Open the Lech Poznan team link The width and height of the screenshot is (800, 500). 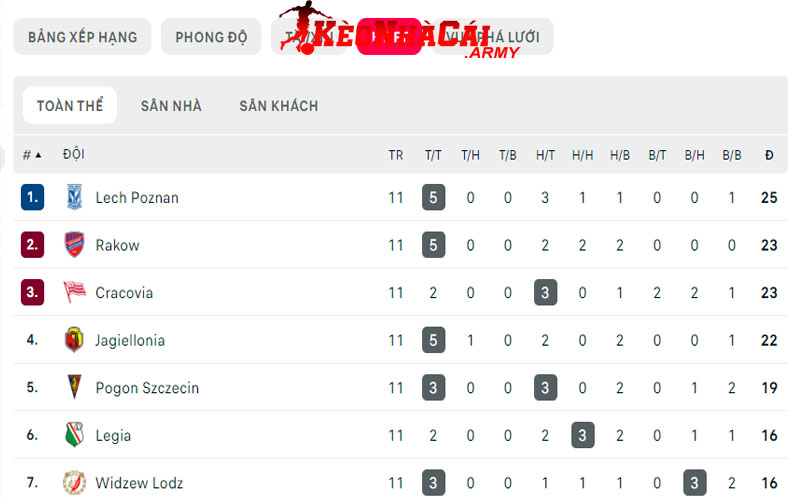pyautogui.click(x=137, y=198)
